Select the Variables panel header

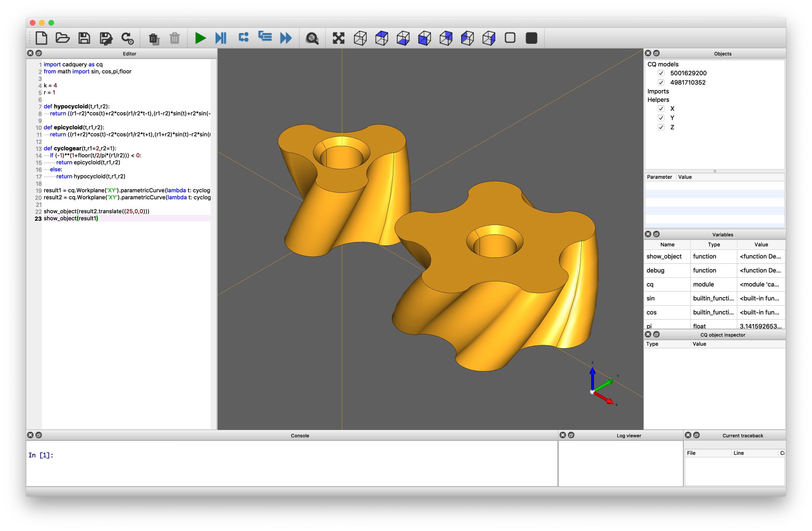723,234
